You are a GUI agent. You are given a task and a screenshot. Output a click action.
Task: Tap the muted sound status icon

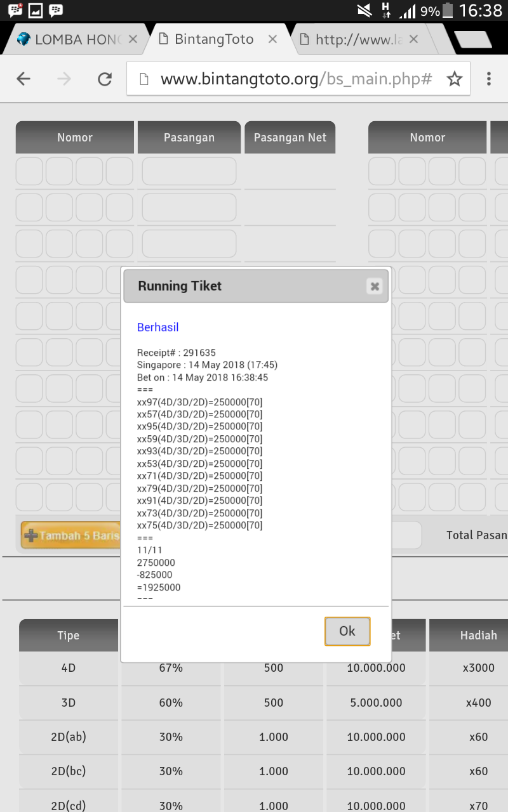point(364,10)
